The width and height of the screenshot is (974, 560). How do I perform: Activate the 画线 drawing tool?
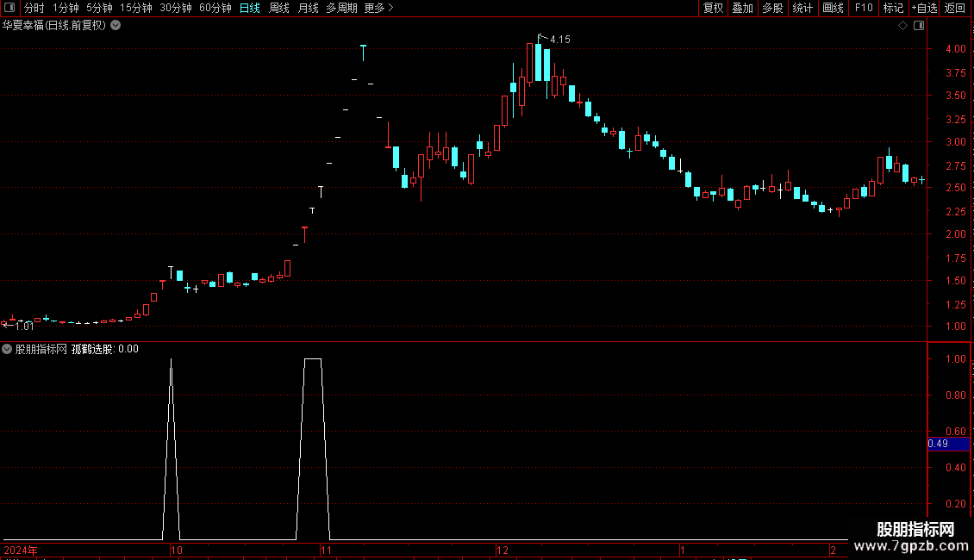(833, 8)
